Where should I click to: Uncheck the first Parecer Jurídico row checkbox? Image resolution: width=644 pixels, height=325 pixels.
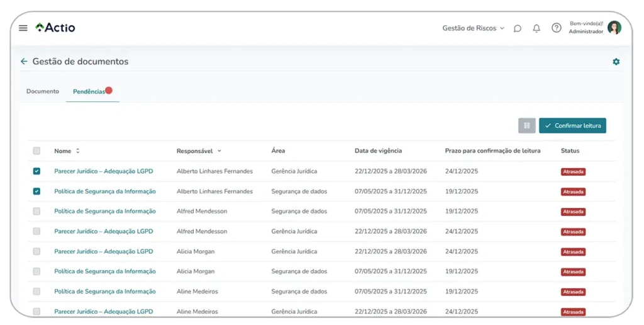coord(36,171)
